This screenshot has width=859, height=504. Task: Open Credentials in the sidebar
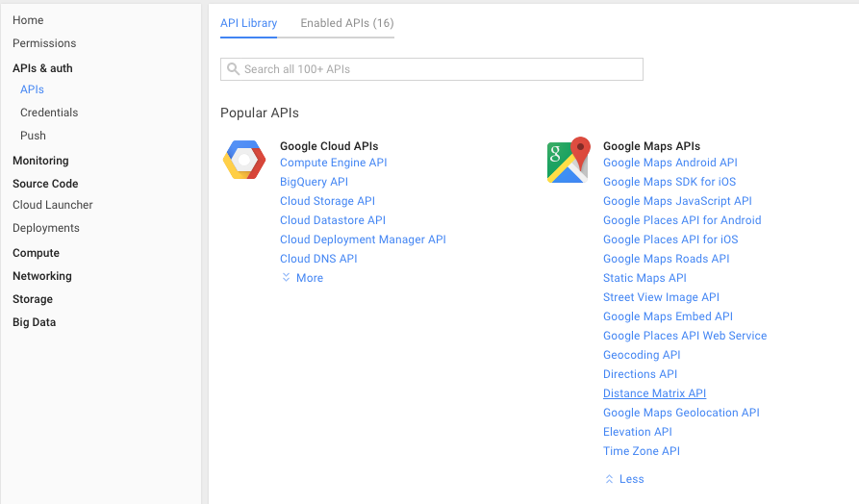(49, 113)
